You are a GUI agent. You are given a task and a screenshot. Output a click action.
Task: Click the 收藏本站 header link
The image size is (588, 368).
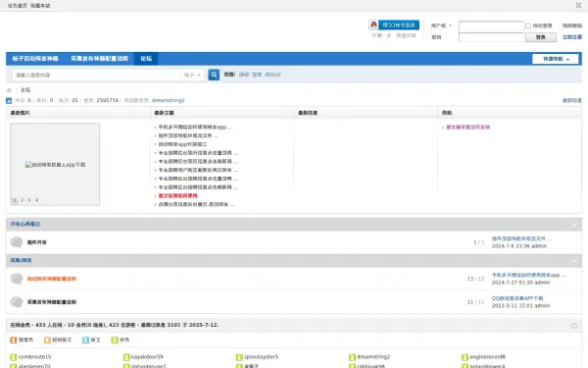tap(40, 6)
